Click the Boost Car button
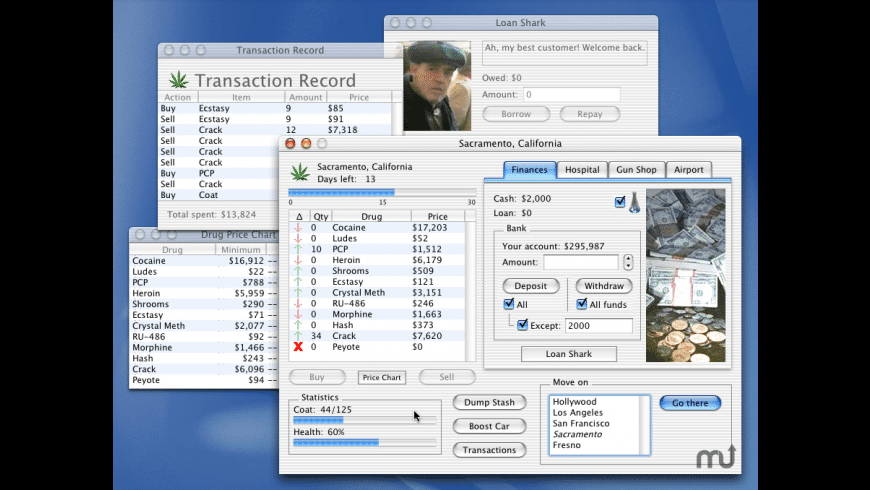Image resolution: width=870 pixels, height=490 pixels. [489, 426]
